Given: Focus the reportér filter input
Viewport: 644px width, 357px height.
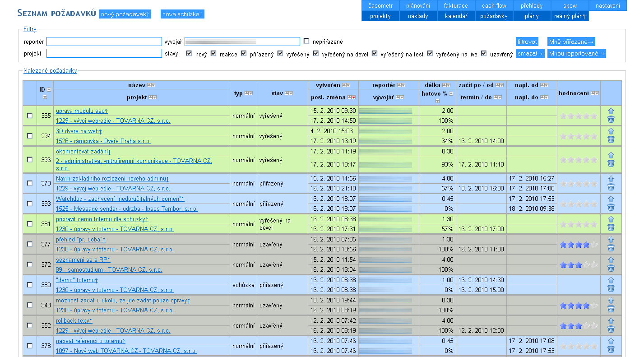Looking at the screenshot, I should click(x=104, y=42).
